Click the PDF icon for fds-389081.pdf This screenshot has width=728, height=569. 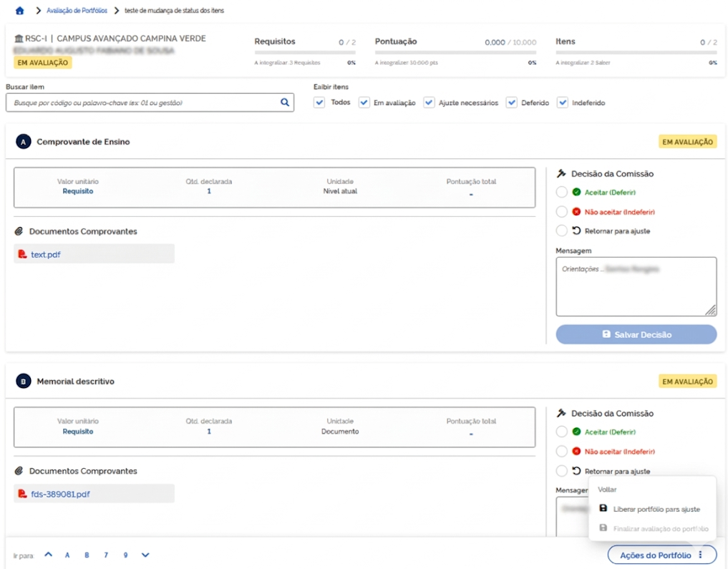(x=22, y=494)
